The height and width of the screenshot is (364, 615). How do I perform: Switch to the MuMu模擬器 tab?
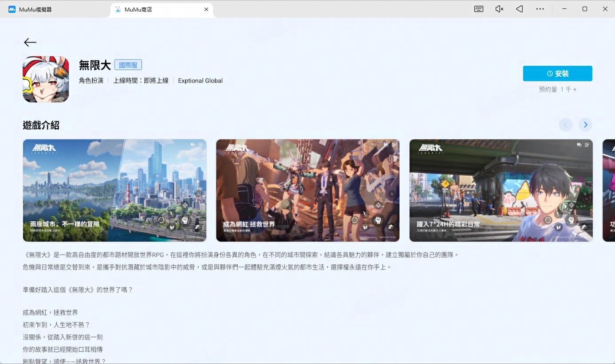[x=55, y=9]
